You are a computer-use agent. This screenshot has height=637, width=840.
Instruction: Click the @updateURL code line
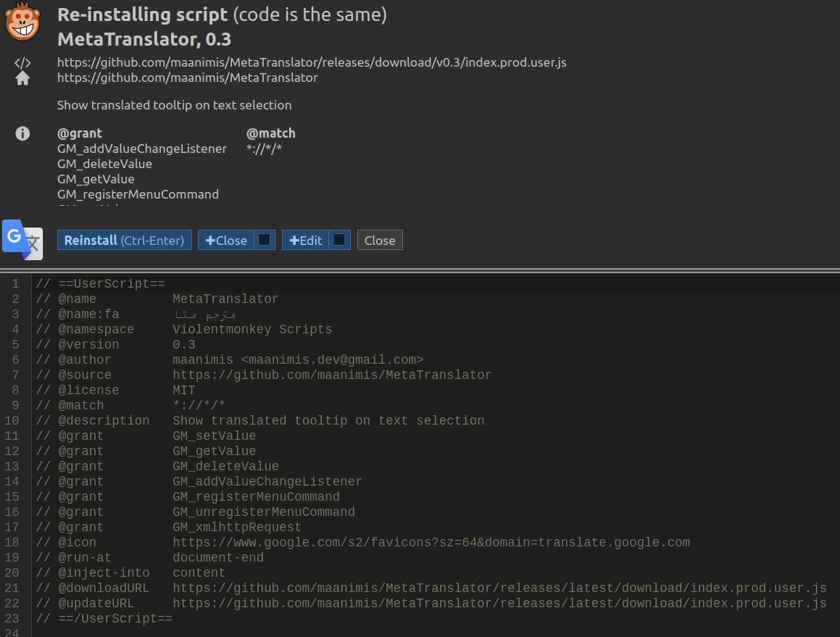(x=431, y=603)
